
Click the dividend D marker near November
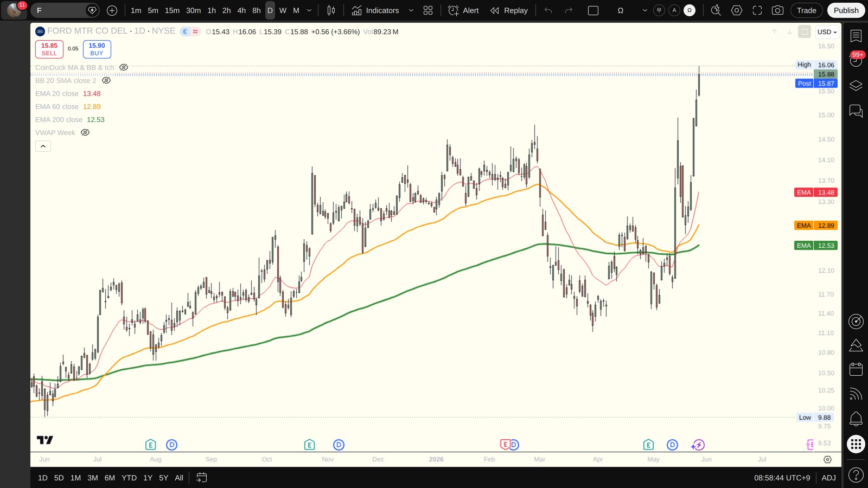tap(339, 445)
